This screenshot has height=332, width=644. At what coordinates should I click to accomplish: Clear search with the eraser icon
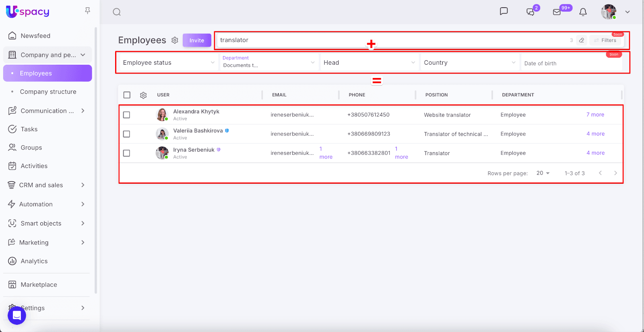pos(581,40)
